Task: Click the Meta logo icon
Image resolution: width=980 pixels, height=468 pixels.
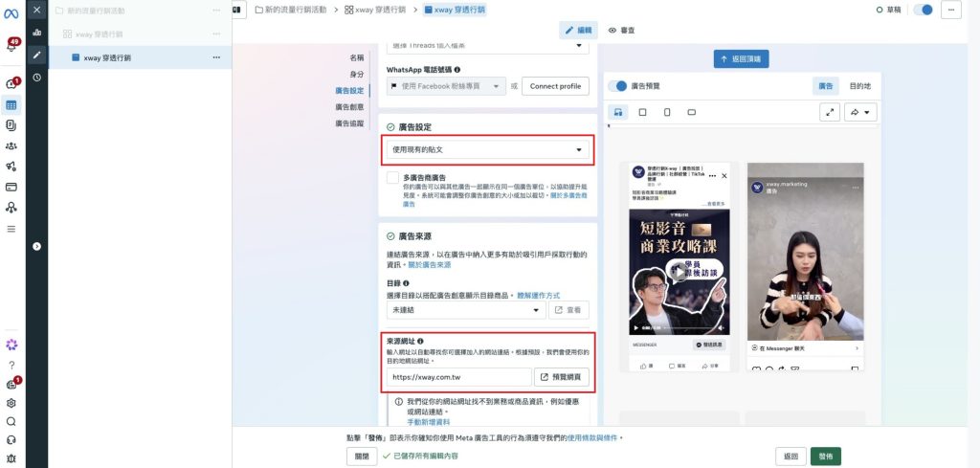Action: point(11,13)
